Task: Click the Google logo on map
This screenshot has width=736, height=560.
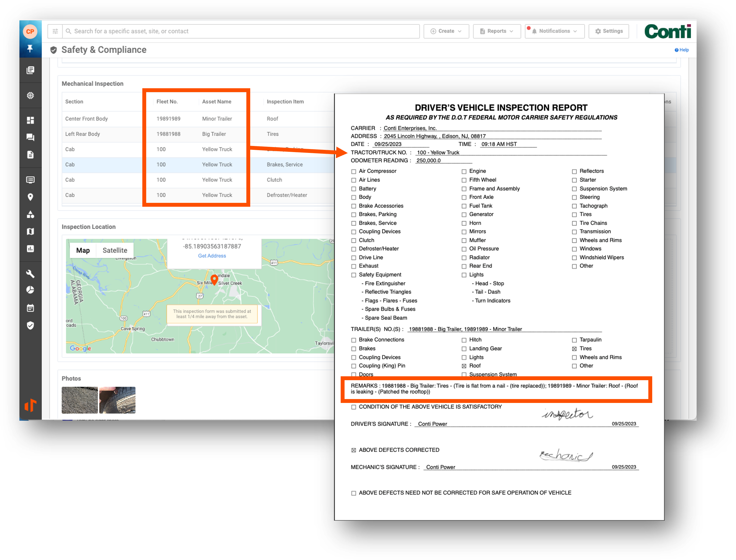Action: (80, 348)
